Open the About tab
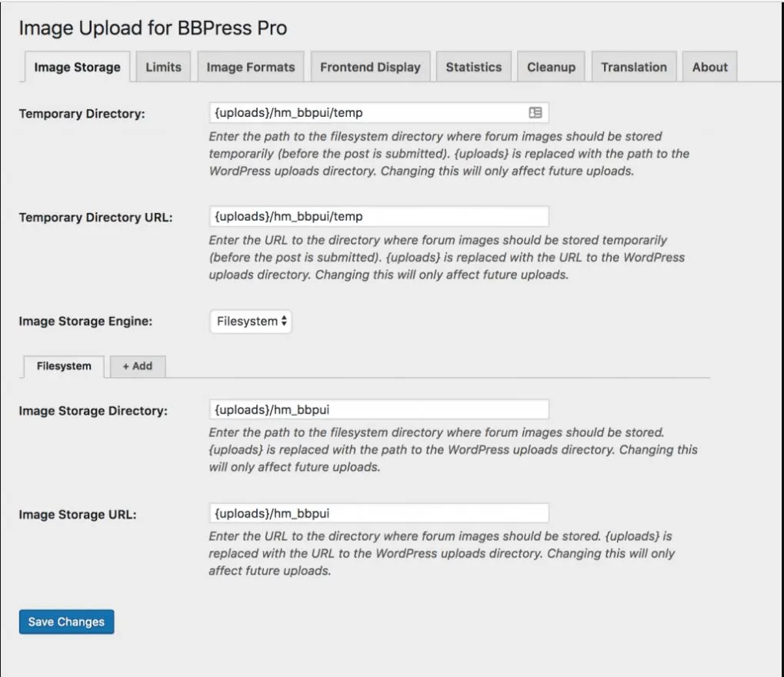784x677 pixels. 709,67
